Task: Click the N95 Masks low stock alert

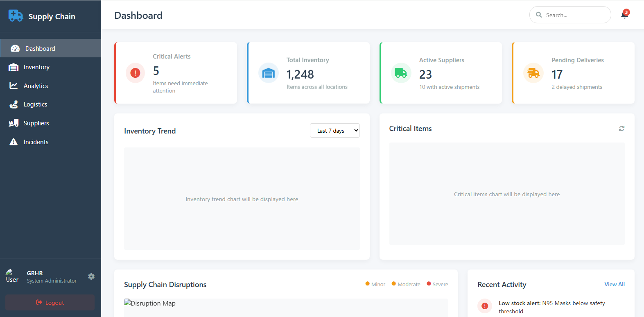Action: point(551,307)
